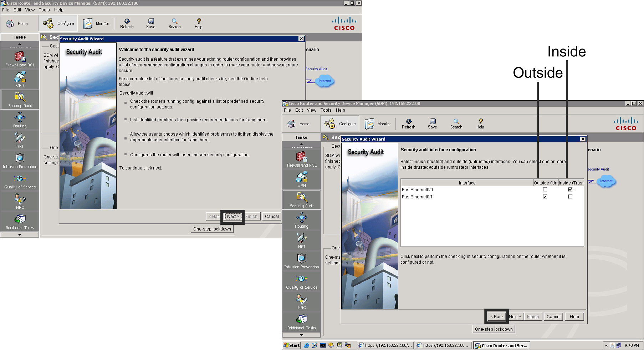Open command prompt quick launch icon
Viewport: 644px width, 350px height.
point(323,345)
